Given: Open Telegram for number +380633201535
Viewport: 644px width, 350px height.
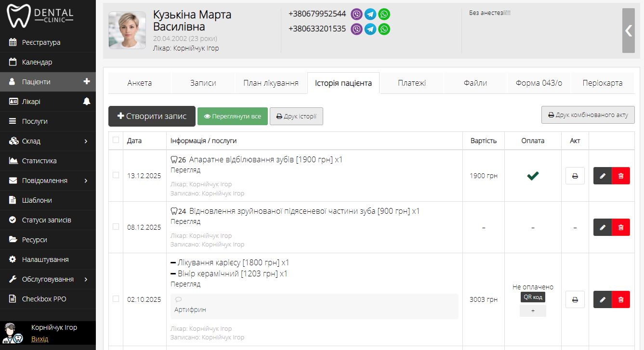Looking at the screenshot, I should [x=370, y=29].
